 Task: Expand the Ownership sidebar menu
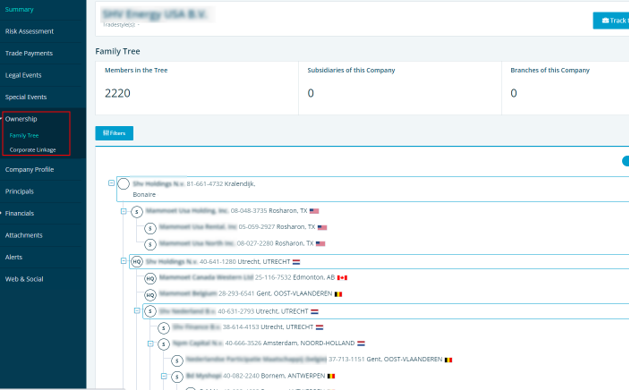(21, 119)
